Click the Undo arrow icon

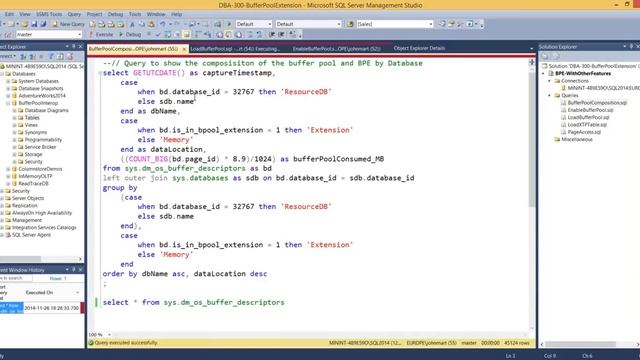[x=162, y=24]
